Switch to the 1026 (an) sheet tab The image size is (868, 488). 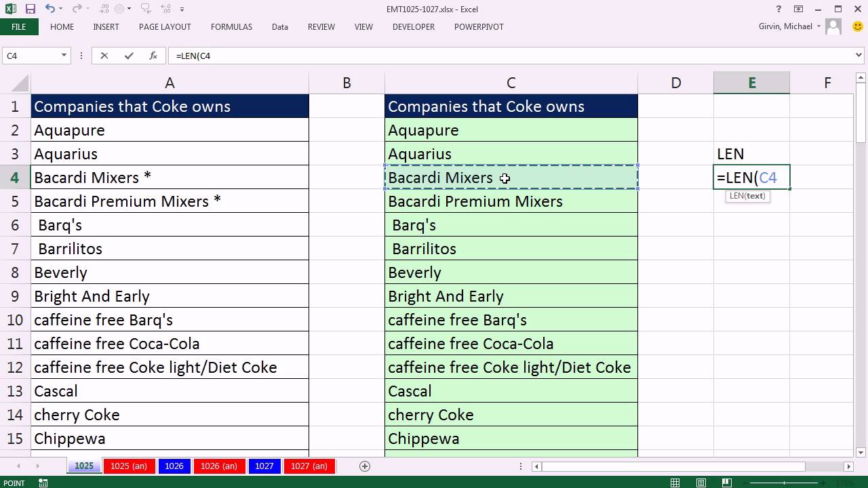coord(219,466)
